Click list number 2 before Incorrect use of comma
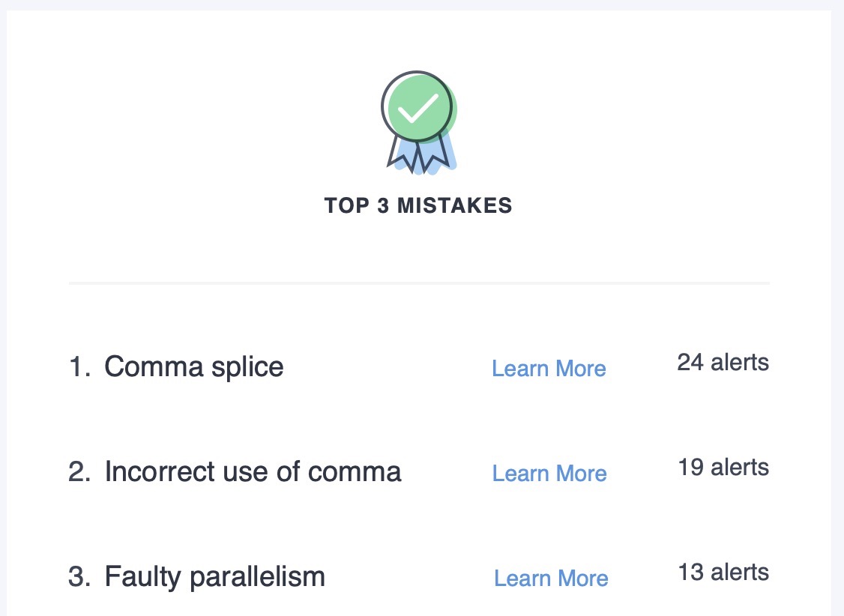This screenshot has height=616, width=844. coord(79,472)
